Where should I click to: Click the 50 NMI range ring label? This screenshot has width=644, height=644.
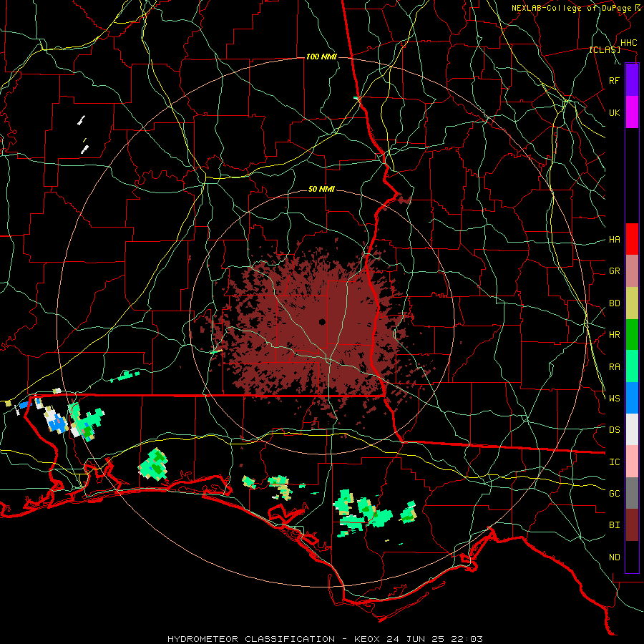(321, 189)
